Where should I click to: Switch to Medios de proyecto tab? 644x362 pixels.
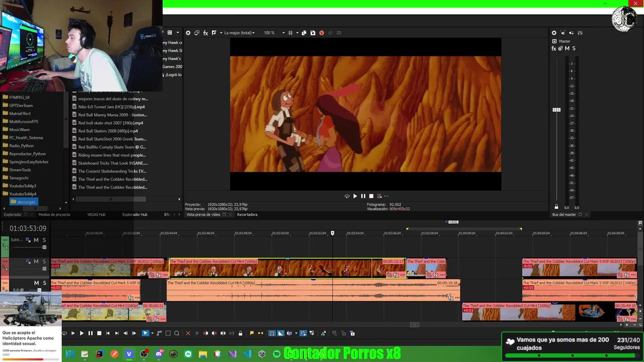(x=54, y=215)
